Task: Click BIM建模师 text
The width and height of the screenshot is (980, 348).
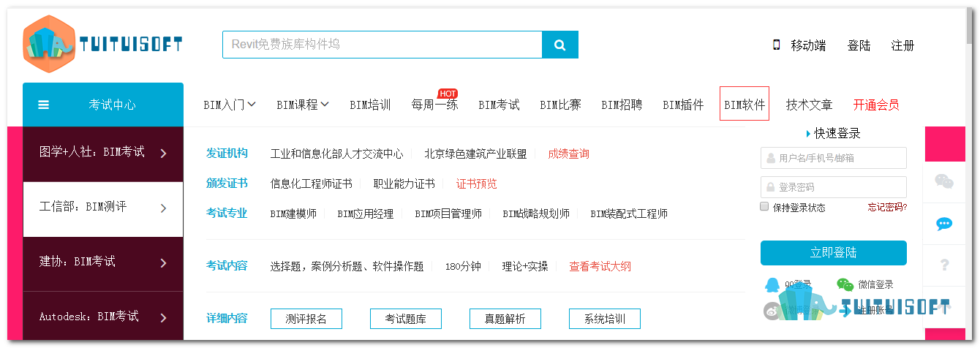Action: click(x=293, y=214)
